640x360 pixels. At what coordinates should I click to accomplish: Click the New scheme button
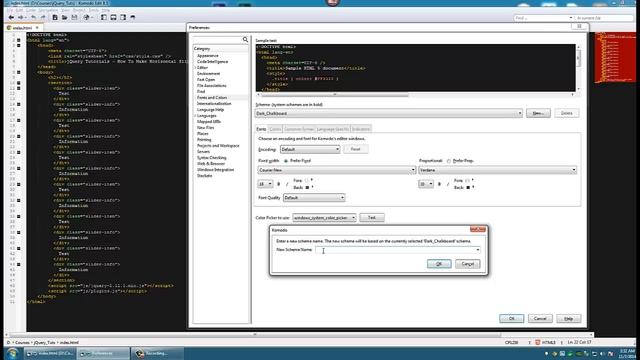pyautogui.click(x=538, y=113)
